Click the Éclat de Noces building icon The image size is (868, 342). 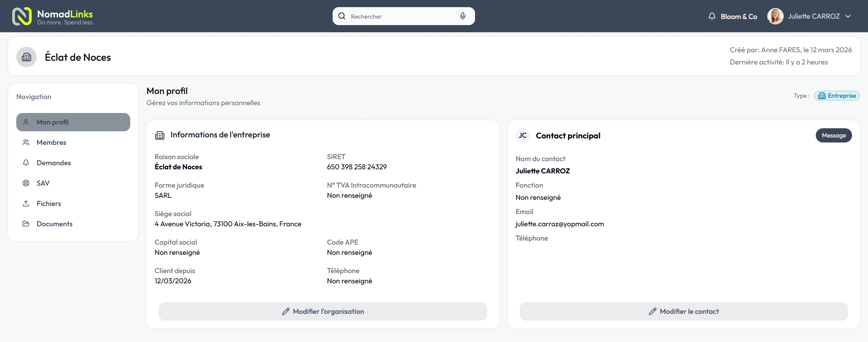pos(26,57)
